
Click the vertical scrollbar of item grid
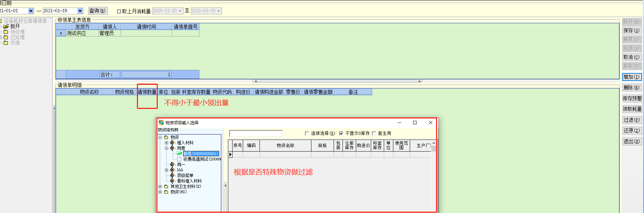coord(434,176)
